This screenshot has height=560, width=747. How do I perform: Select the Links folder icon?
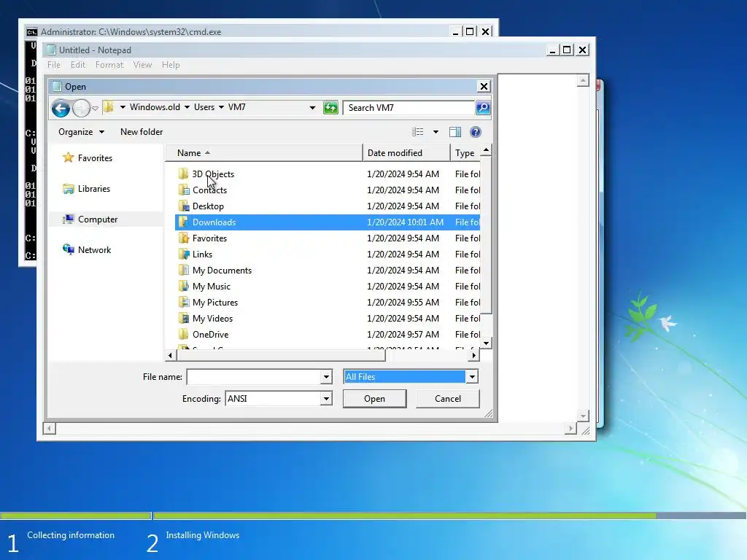point(183,254)
